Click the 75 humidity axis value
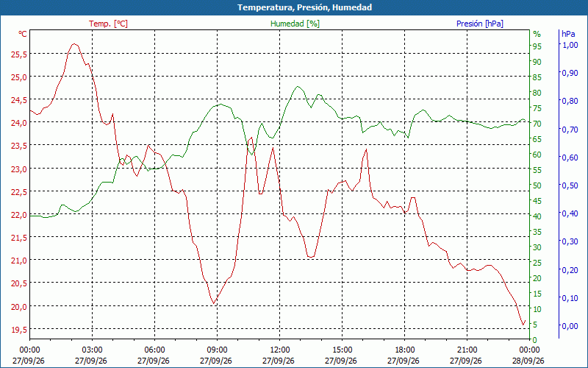588x368 pixels. [x=537, y=108]
